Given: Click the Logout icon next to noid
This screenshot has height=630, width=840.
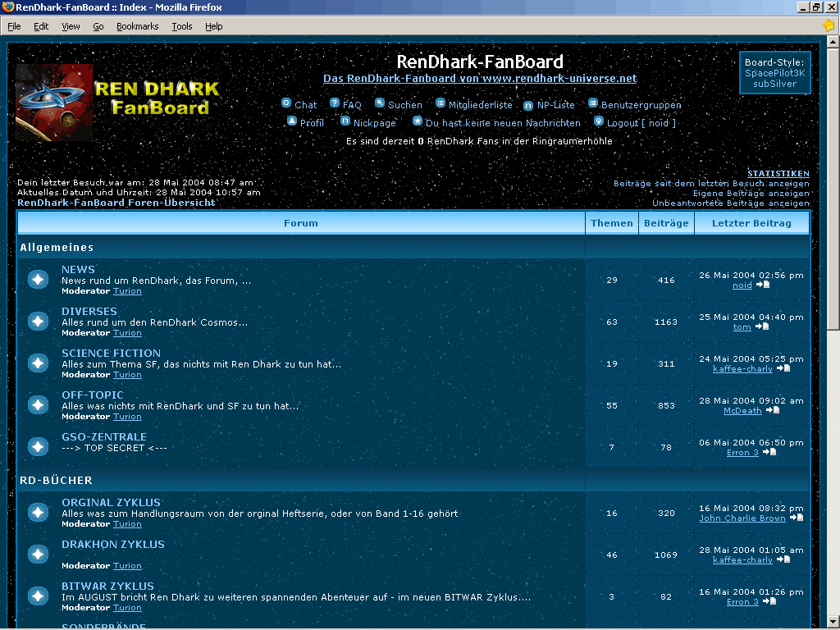Looking at the screenshot, I should pyautogui.click(x=599, y=121).
